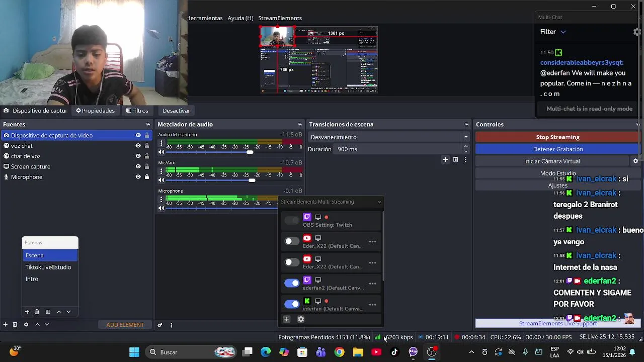Select Intro scene
The width and height of the screenshot is (644, 362).
click(x=50, y=279)
